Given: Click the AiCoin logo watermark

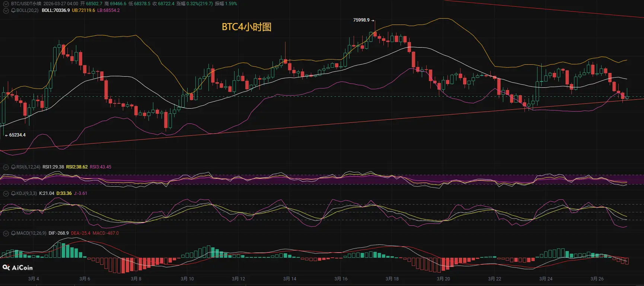Looking at the screenshot, I should pos(17,267).
